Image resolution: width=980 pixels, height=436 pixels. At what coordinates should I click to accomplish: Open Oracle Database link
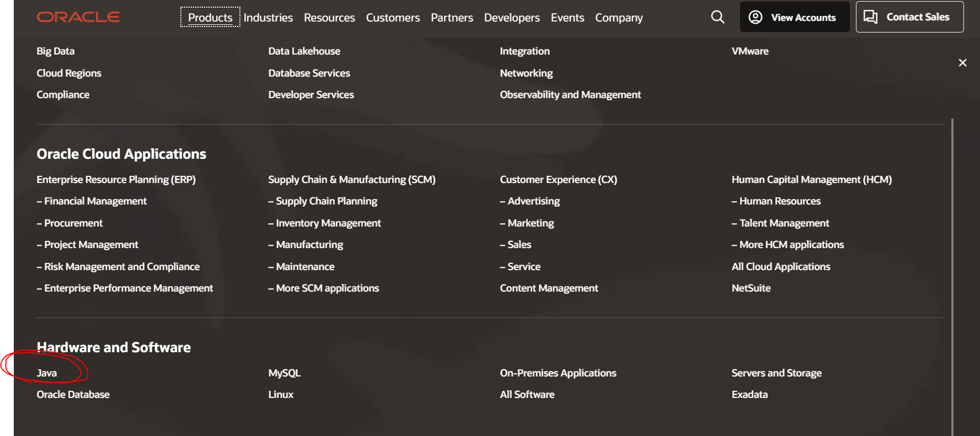pos(73,395)
